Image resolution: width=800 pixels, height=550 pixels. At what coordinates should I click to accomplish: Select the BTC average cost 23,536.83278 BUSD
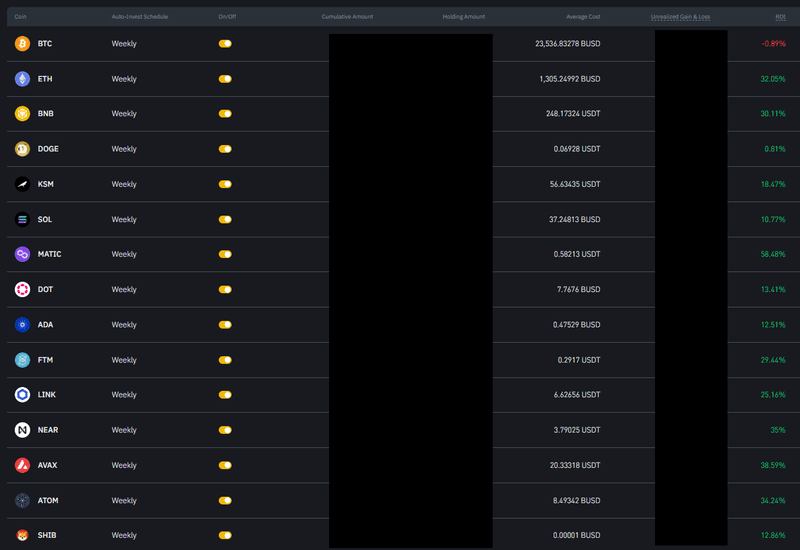[x=567, y=43]
